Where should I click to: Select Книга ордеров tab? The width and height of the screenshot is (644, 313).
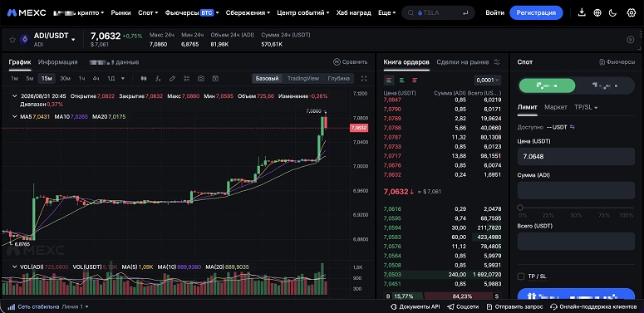406,62
